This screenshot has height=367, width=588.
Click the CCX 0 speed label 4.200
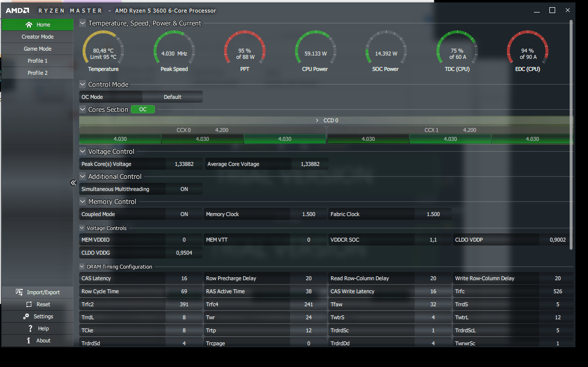pos(222,130)
